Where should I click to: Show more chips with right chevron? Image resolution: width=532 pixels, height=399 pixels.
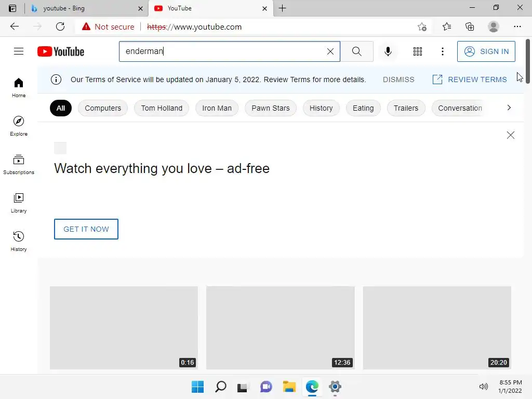tap(509, 108)
